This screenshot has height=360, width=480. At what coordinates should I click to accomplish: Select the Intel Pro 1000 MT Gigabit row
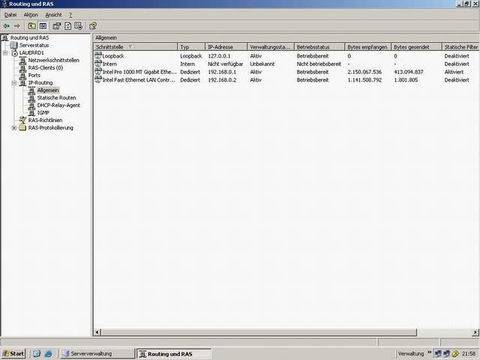(x=286, y=72)
